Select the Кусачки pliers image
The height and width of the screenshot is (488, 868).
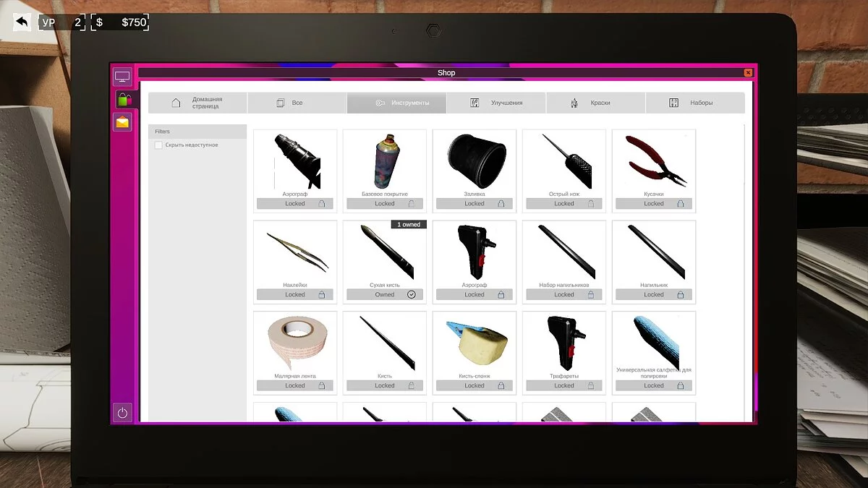[655, 160]
